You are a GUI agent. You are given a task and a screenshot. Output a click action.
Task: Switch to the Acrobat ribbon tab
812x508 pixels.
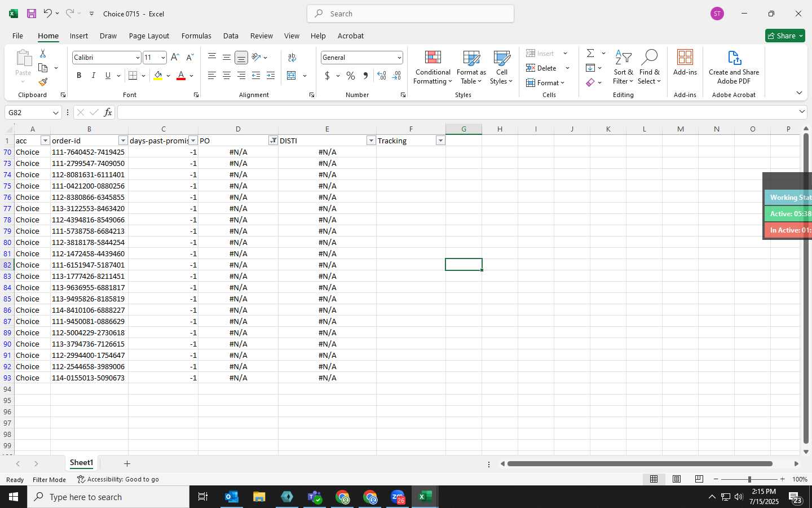click(351, 36)
